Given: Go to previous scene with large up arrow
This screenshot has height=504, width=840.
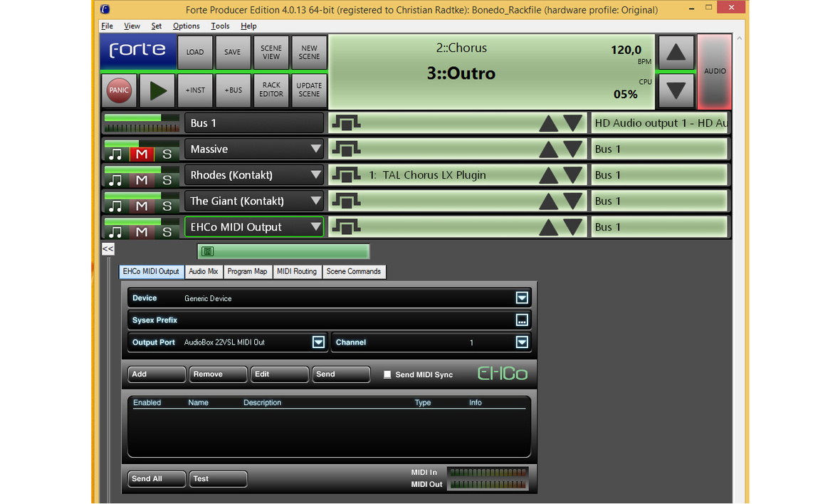Looking at the screenshot, I should 676,53.
